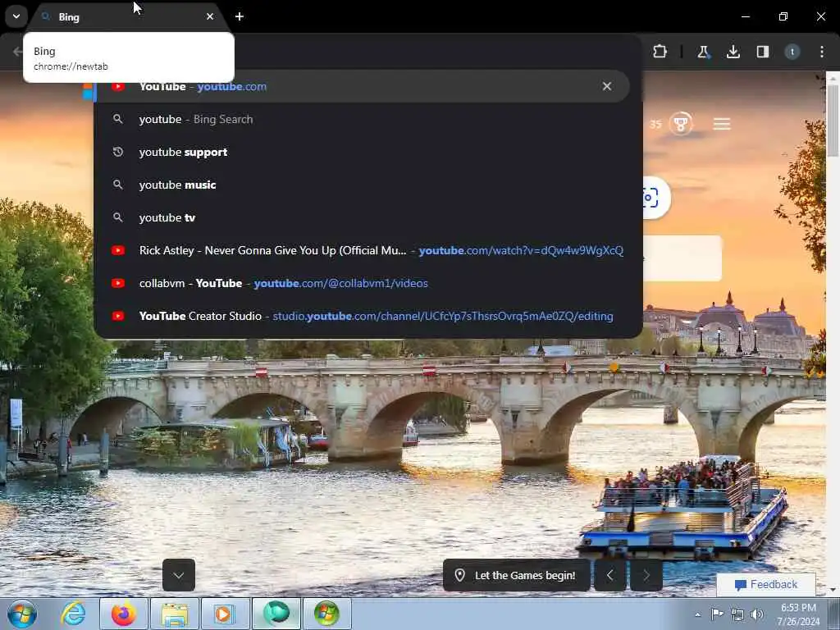Viewport: 840px width, 630px height.
Task: Launch Firefox from taskbar
Action: (124, 614)
